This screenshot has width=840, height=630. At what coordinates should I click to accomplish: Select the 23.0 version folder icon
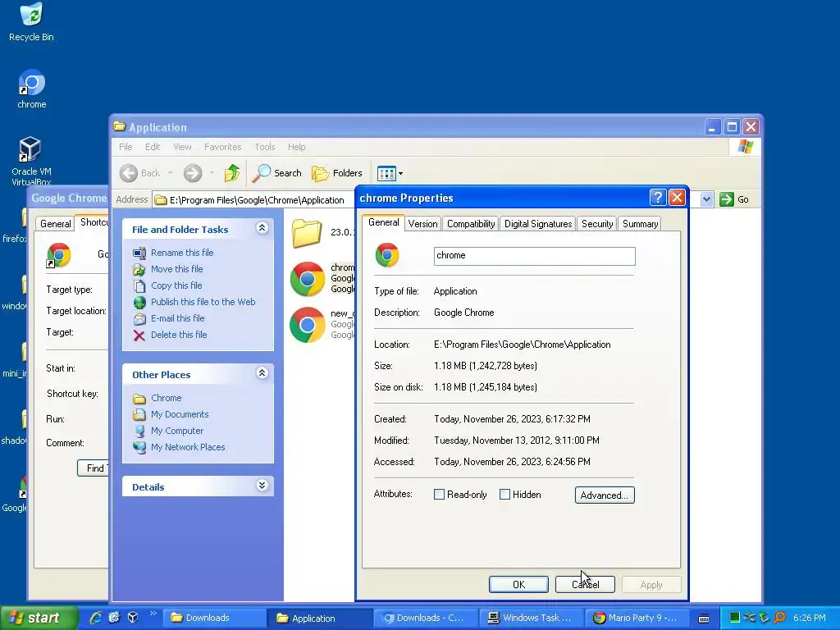pyautogui.click(x=307, y=233)
